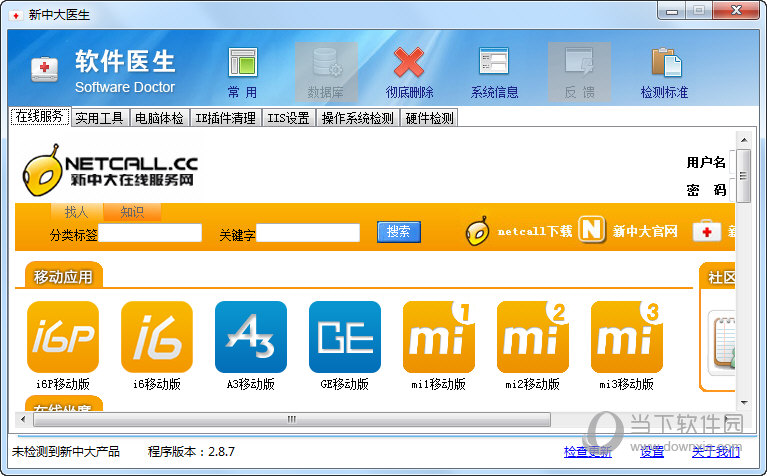Click the vertical scrollbar down arrow

point(744,403)
